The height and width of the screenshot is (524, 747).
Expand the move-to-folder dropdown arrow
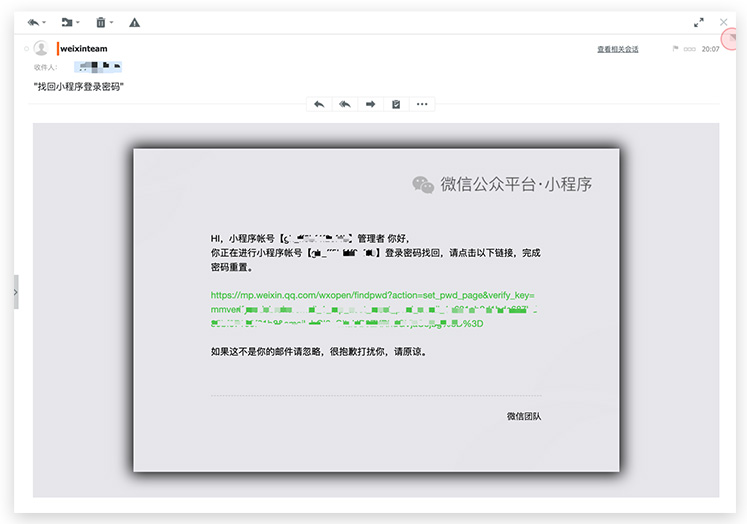(78, 22)
